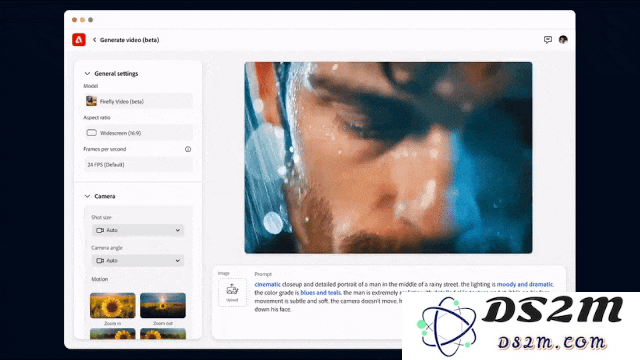Open the Camera angle dropdown
The width and height of the screenshot is (640, 360).
(138, 260)
